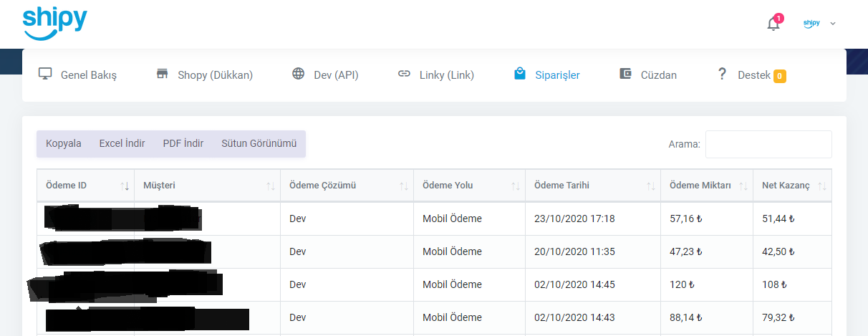
Task: Focus the Arama search field
Action: 768,144
